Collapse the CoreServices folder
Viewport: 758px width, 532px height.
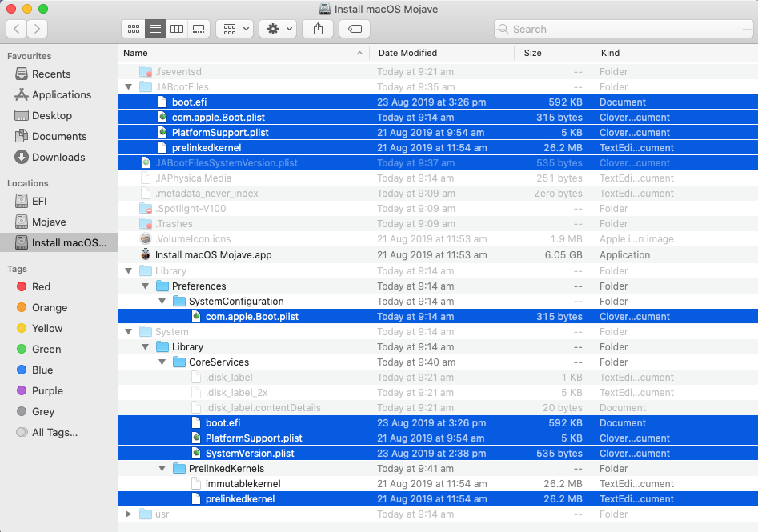[x=162, y=362]
